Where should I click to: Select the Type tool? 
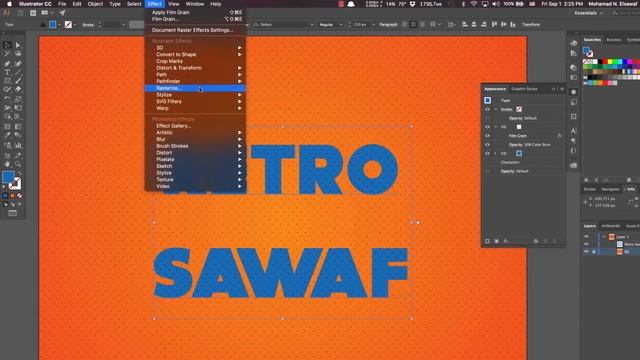point(7,72)
